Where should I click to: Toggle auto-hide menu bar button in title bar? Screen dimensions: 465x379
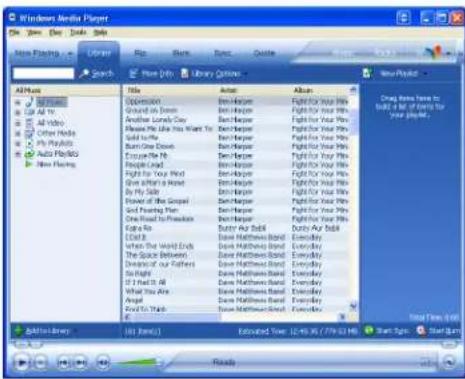tap(403, 18)
